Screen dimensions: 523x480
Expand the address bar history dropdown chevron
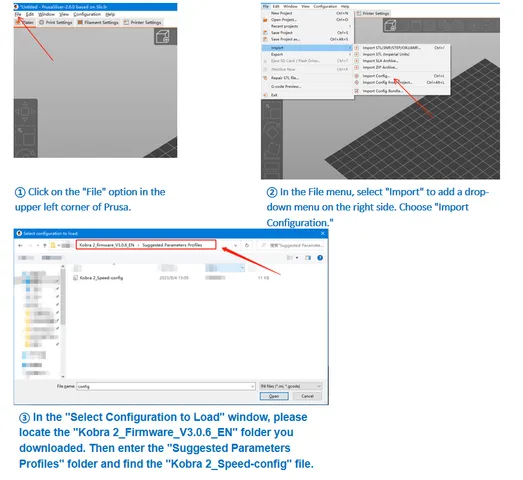[235, 245]
